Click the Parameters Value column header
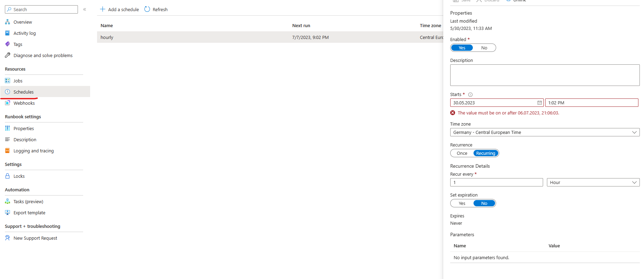This screenshot has width=644, height=279. [554, 246]
